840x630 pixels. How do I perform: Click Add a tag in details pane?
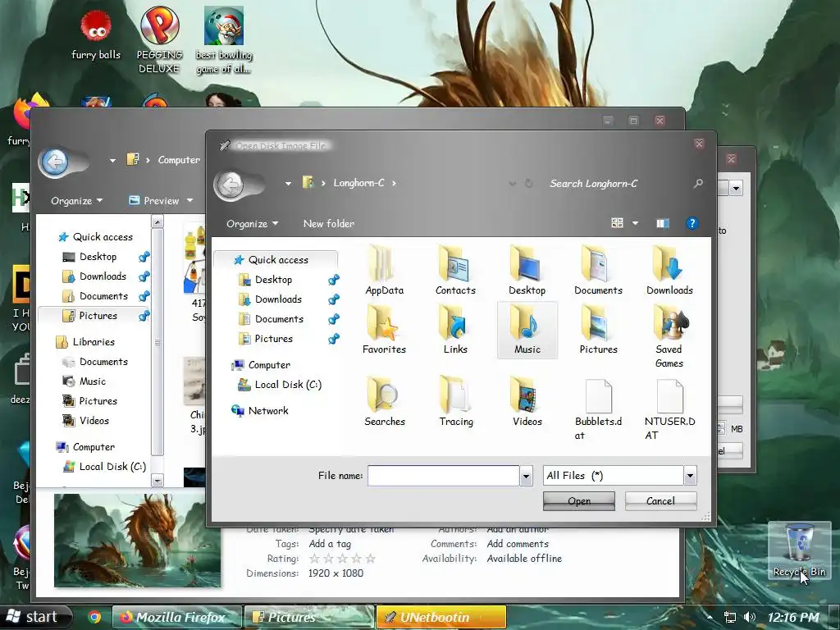click(x=330, y=544)
